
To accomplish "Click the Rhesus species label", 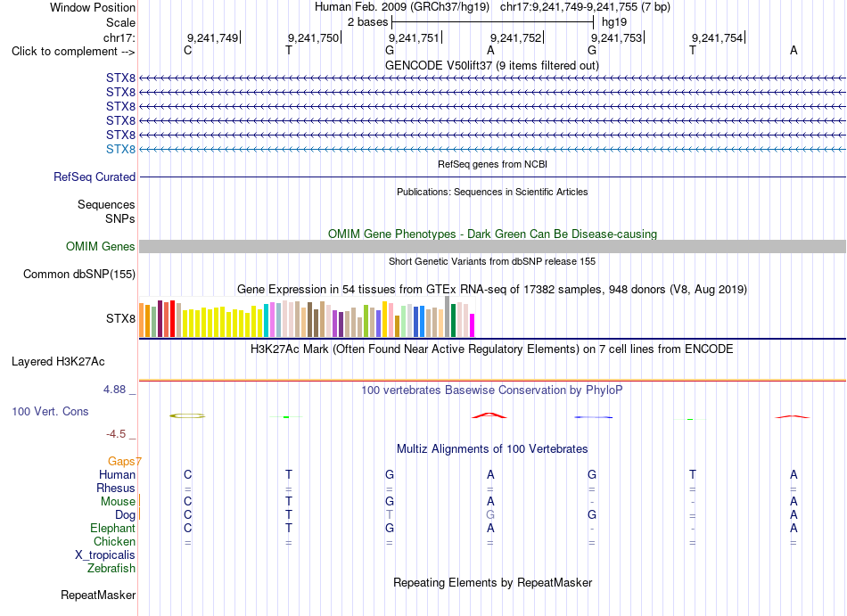I will point(116,488).
